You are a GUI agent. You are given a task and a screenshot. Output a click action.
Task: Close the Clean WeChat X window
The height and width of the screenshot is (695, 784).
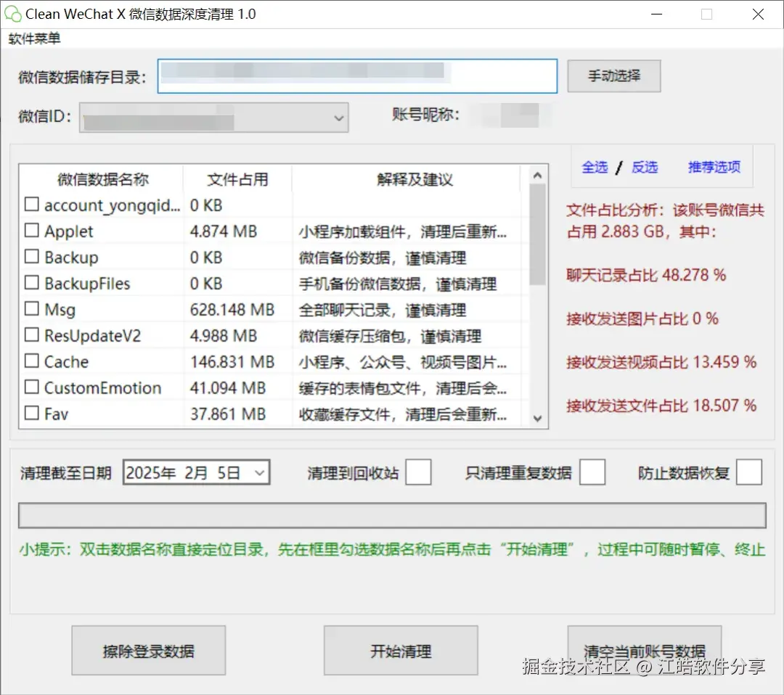click(757, 14)
